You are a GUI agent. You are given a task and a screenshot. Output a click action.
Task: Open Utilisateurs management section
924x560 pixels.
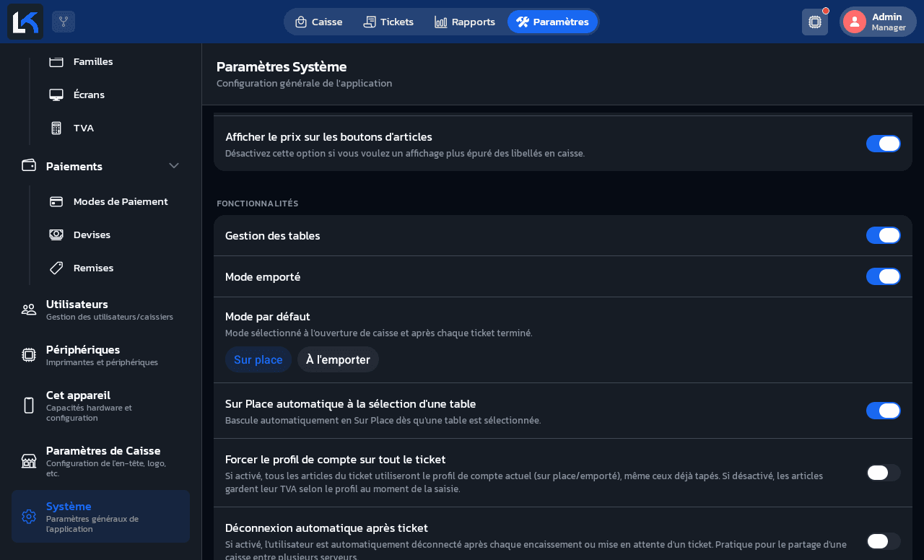[100, 310]
